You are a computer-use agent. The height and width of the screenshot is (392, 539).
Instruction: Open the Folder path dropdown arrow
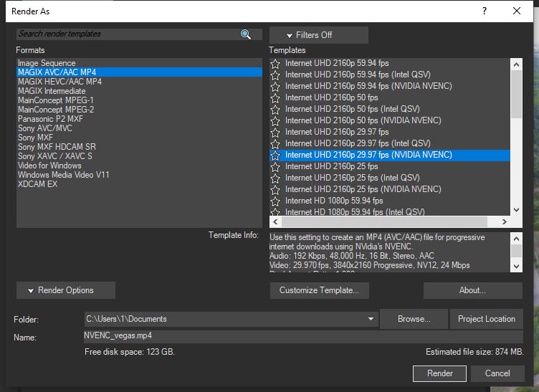[371, 319]
